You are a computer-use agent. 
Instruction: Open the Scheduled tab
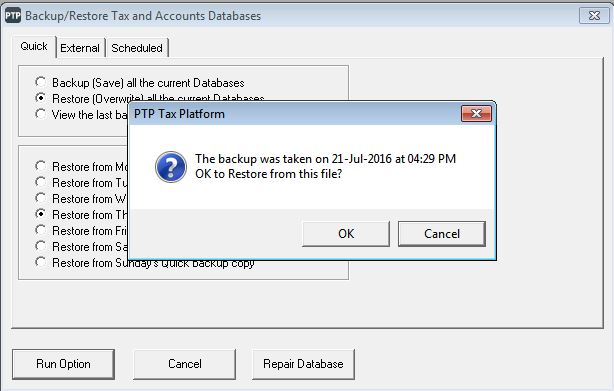137,48
